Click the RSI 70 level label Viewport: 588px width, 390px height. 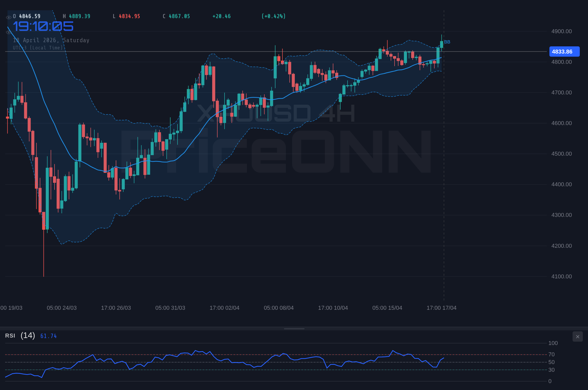click(551, 354)
